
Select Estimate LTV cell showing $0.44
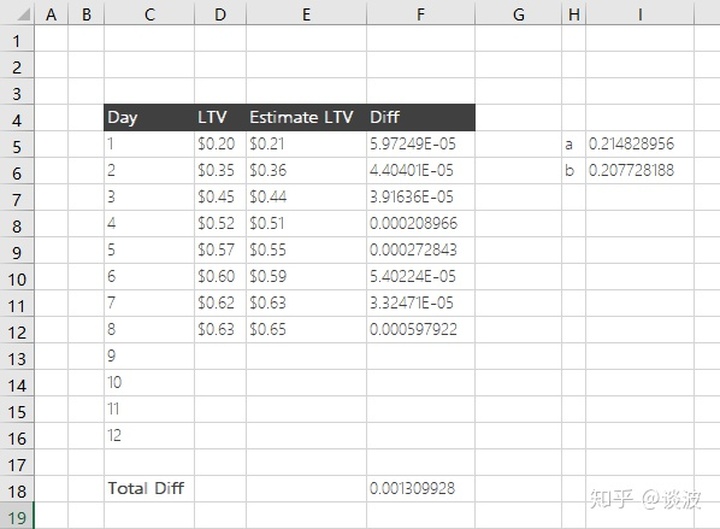(x=306, y=197)
